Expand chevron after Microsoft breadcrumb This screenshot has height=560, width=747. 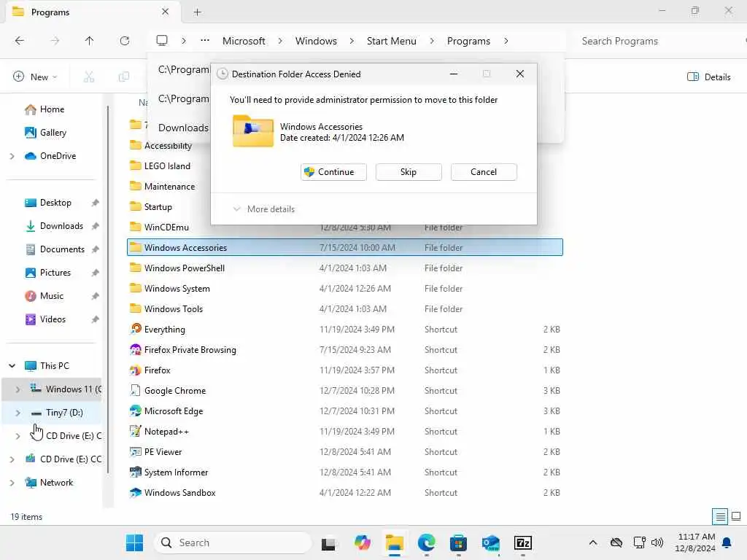point(280,41)
